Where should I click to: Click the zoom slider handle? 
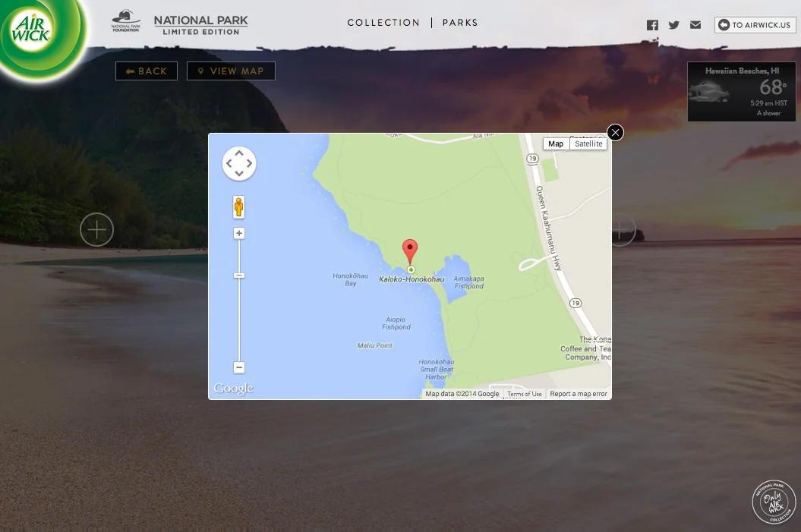point(239,275)
